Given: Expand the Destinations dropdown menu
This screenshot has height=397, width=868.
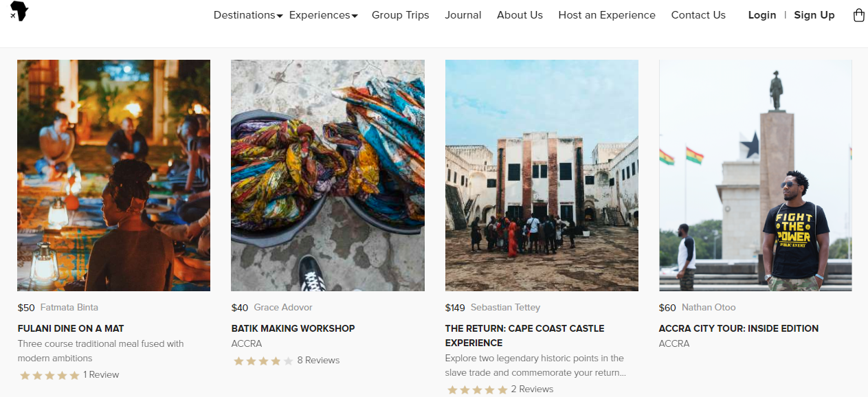Looking at the screenshot, I should click(247, 15).
